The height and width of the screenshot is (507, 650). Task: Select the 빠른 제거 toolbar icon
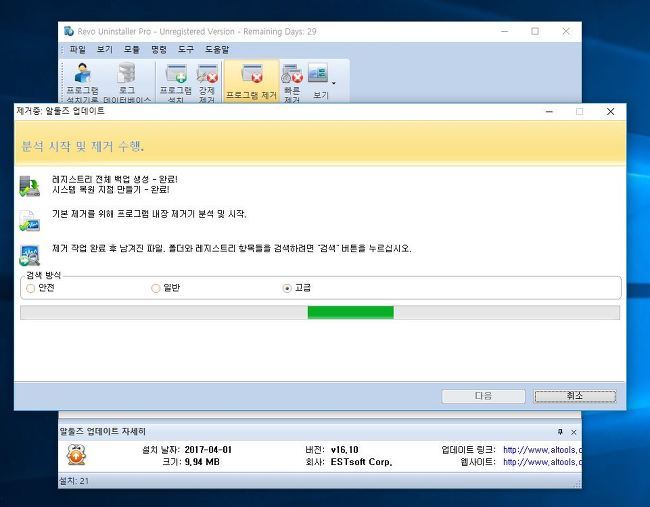tap(292, 82)
